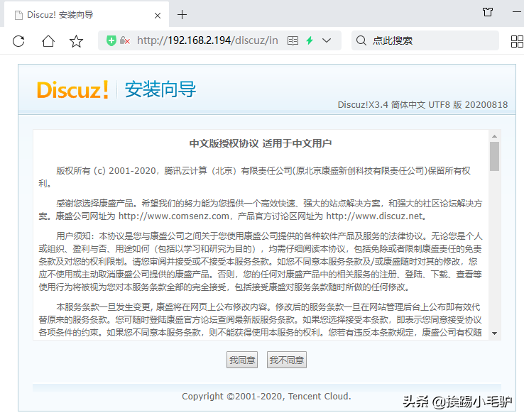Minimize the browser window
The height and width of the screenshot is (420, 524).
[x=518, y=12]
